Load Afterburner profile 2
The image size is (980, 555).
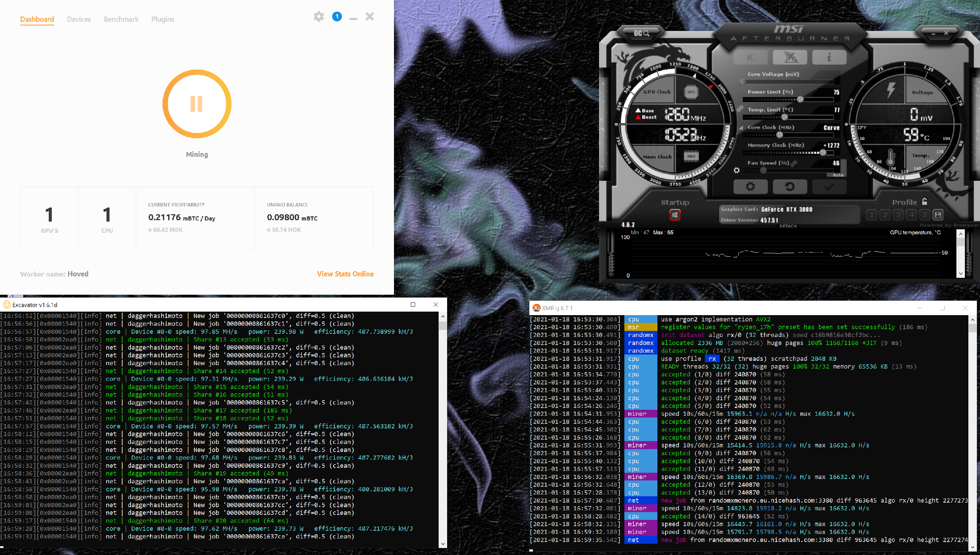tap(885, 215)
